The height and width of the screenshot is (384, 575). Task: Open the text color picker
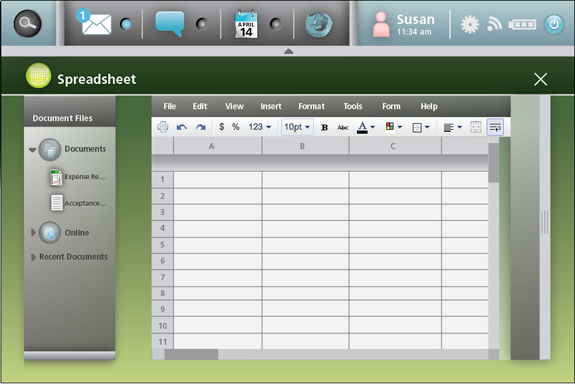(x=366, y=127)
